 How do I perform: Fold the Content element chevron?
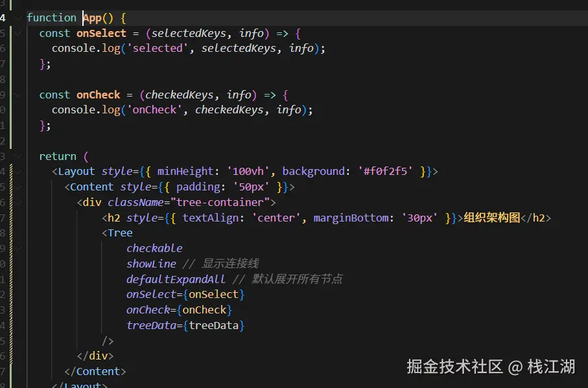(18, 187)
